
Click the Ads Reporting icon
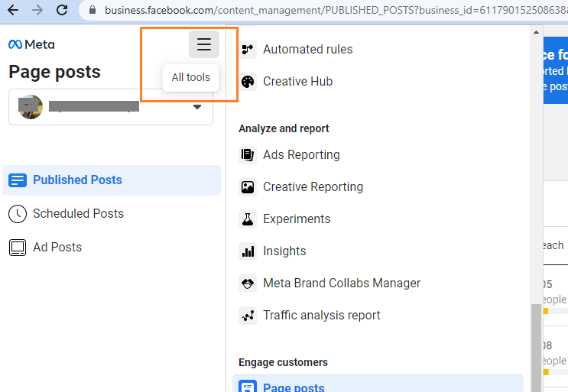248,155
